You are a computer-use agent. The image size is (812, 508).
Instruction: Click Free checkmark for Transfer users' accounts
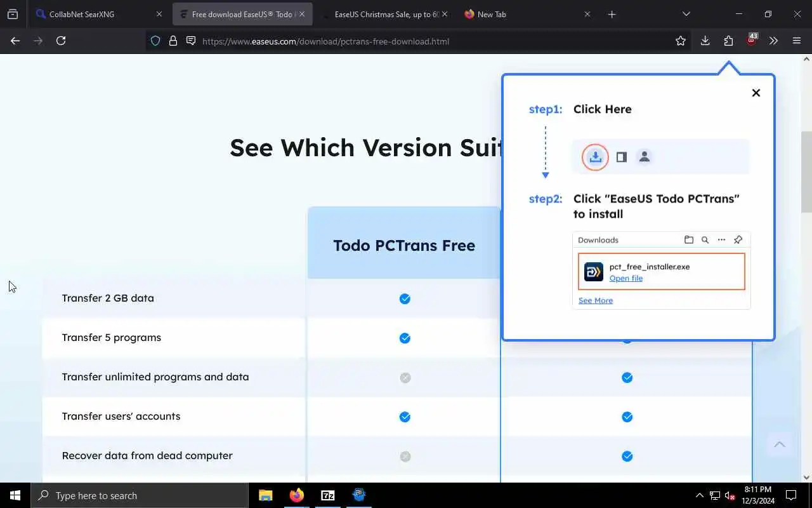(405, 417)
